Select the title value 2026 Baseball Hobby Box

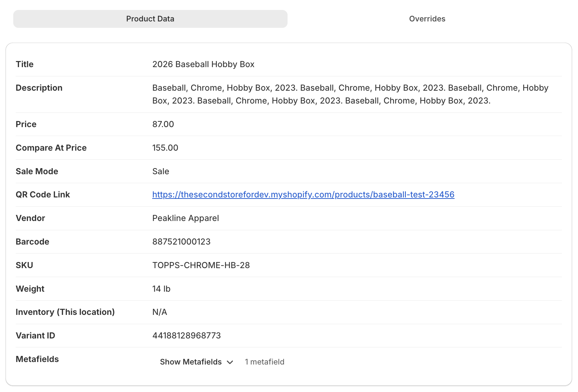tap(203, 64)
